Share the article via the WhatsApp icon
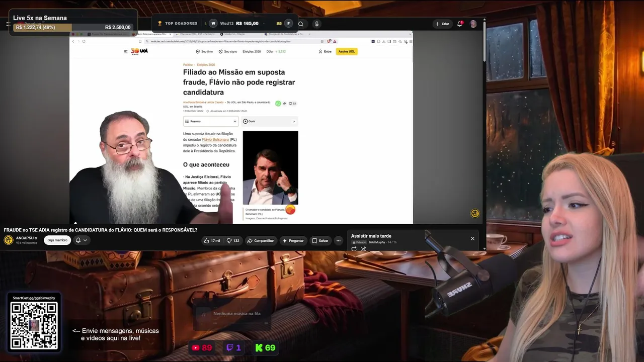Image resolution: width=644 pixels, height=362 pixels. pyautogui.click(x=278, y=103)
